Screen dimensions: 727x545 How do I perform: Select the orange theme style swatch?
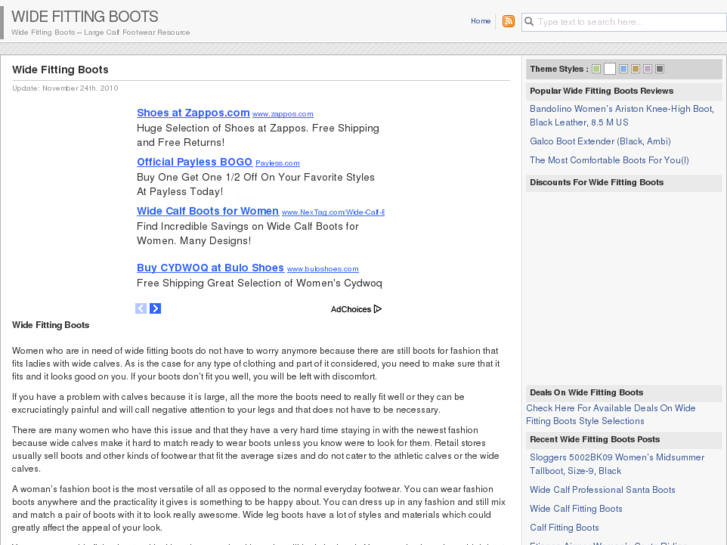(x=636, y=69)
